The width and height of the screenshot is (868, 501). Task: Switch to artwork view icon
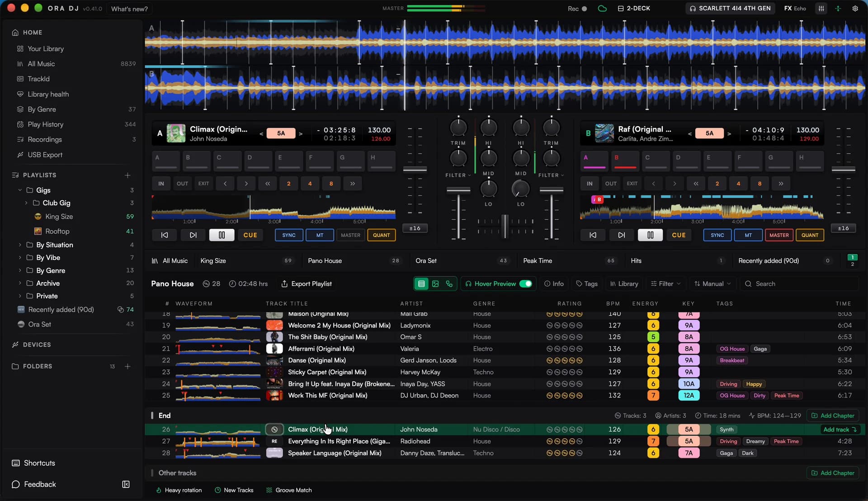click(435, 284)
